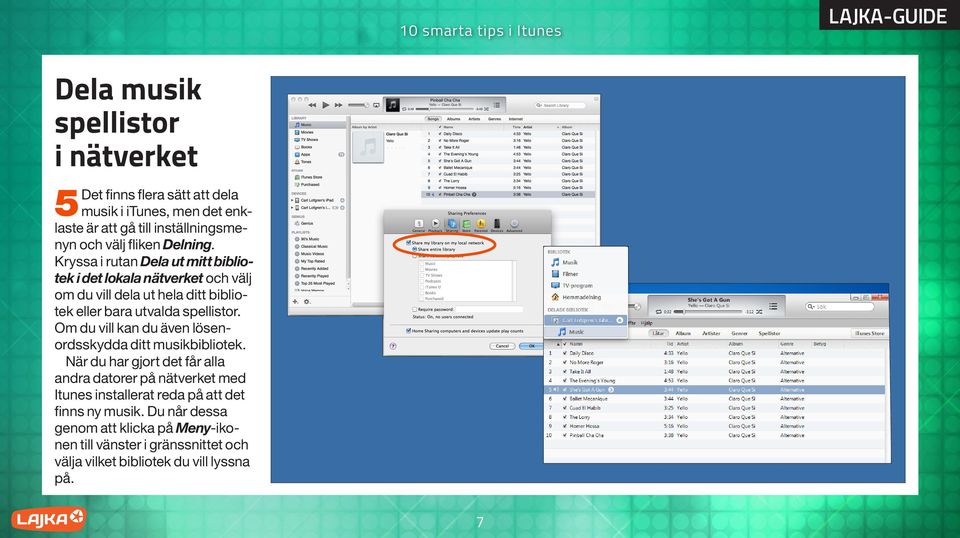Open Sharing preferences pane icon
This screenshot has width=960, height=538.
[x=452, y=225]
